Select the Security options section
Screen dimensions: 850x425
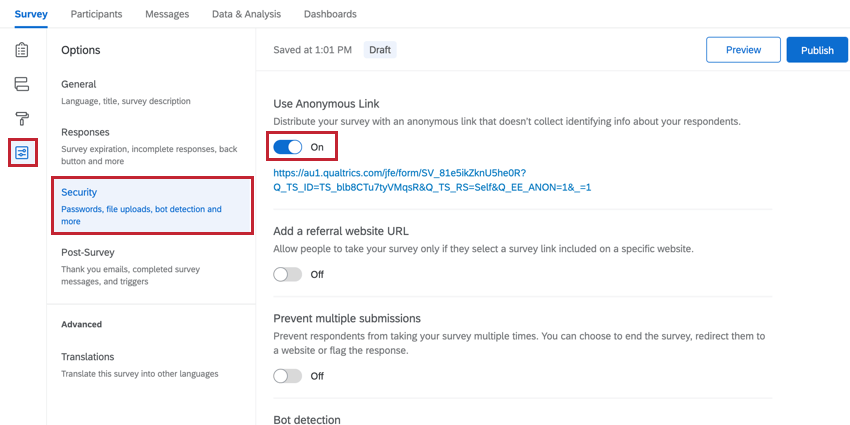point(150,206)
